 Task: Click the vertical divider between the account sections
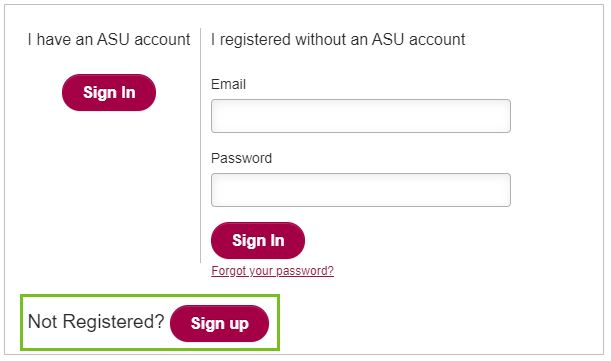pyautogui.click(x=200, y=145)
